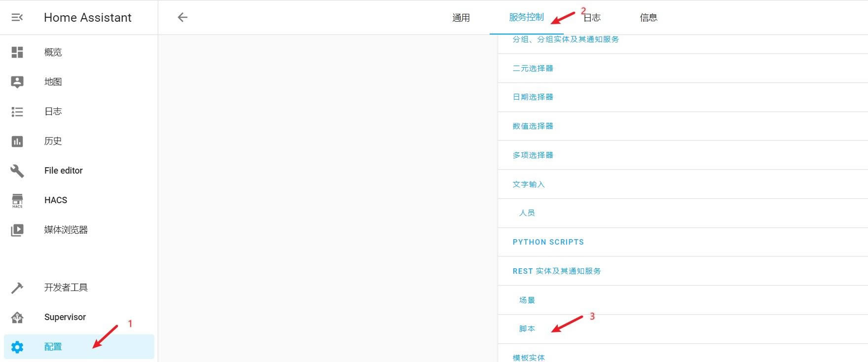868x362 pixels.
Task: Collapse the sidebar with the menu icon
Action: 17,17
